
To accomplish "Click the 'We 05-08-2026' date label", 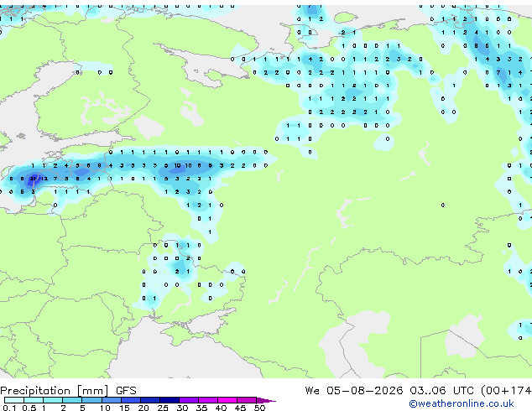I will click(x=354, y=390).
